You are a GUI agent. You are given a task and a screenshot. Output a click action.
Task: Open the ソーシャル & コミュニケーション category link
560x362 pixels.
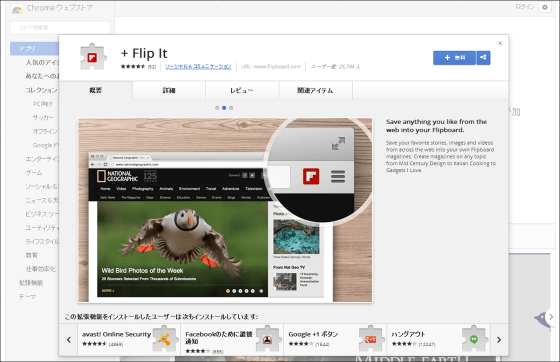tap(198, 66)
